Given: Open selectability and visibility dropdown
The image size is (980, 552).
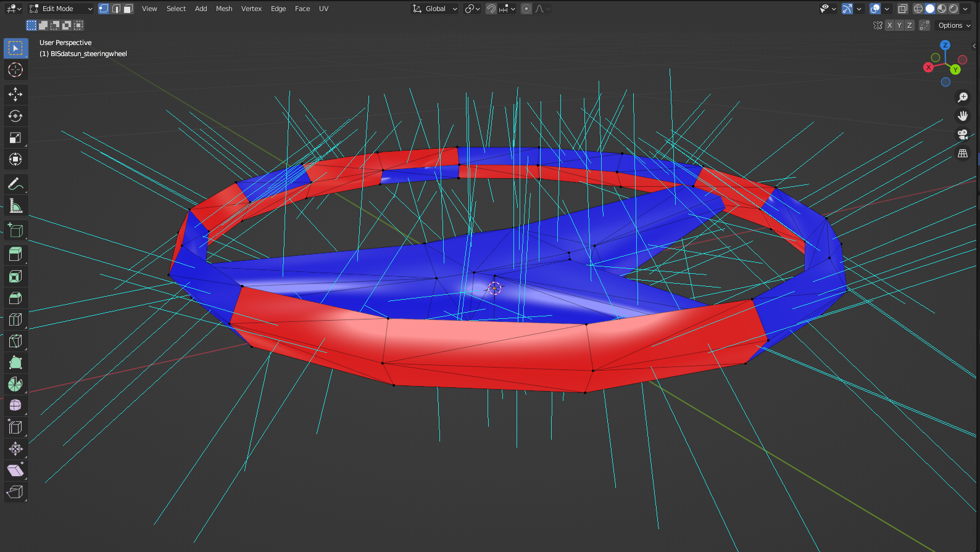Looking at the screenshot, I should tap(828, 9).
